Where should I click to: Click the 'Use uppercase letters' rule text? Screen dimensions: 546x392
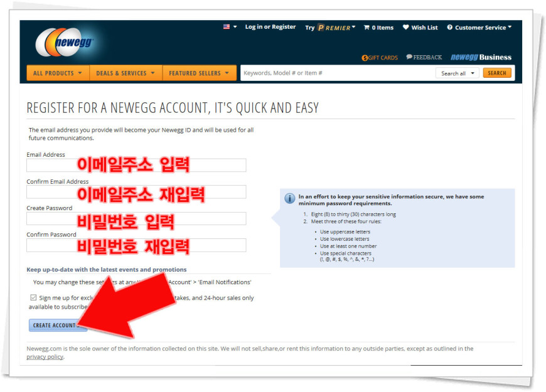click(x=345, y=232)
